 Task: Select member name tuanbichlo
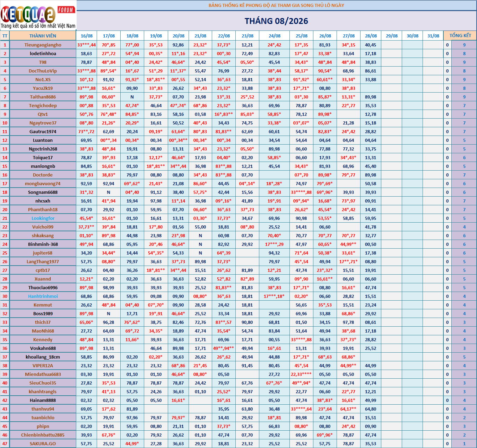pyautogui.click(x=43, y=417)
